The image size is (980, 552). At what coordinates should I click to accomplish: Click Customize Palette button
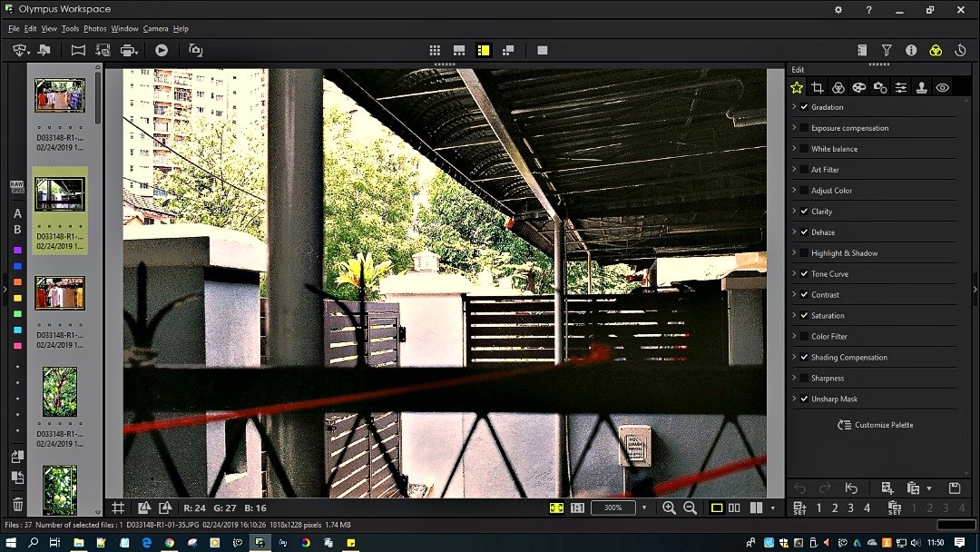coord(876,425)
